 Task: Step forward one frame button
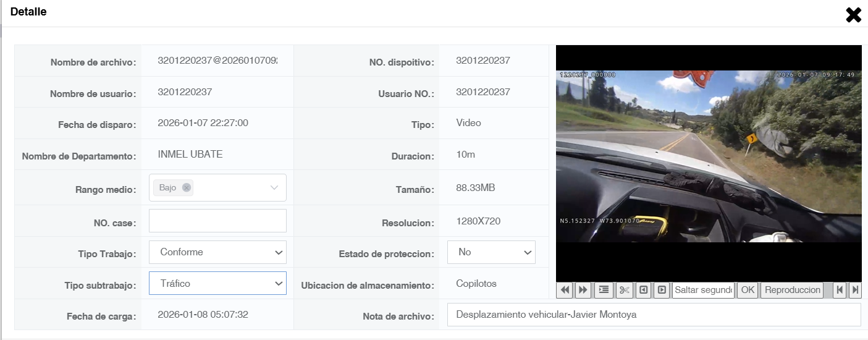pyautogui.click(x=662, y=290)
